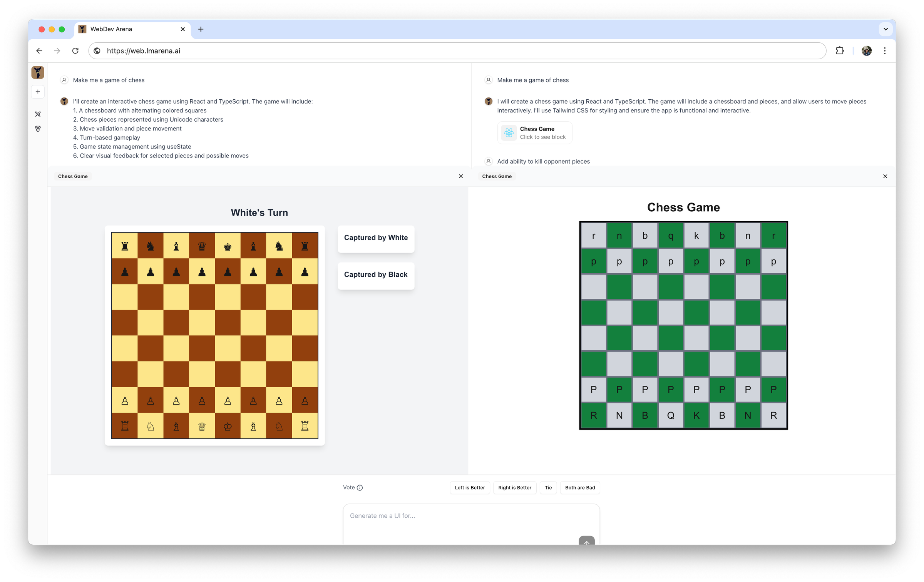Click the Vote info icon
This screenshot has width=924, height=582.
(x=360, y=487)
